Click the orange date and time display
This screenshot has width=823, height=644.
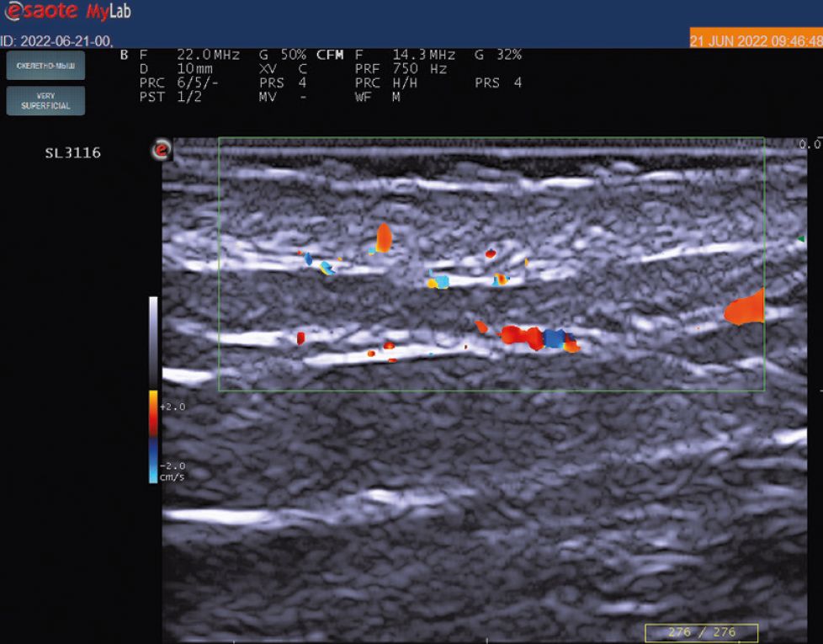tap(755, 40)
